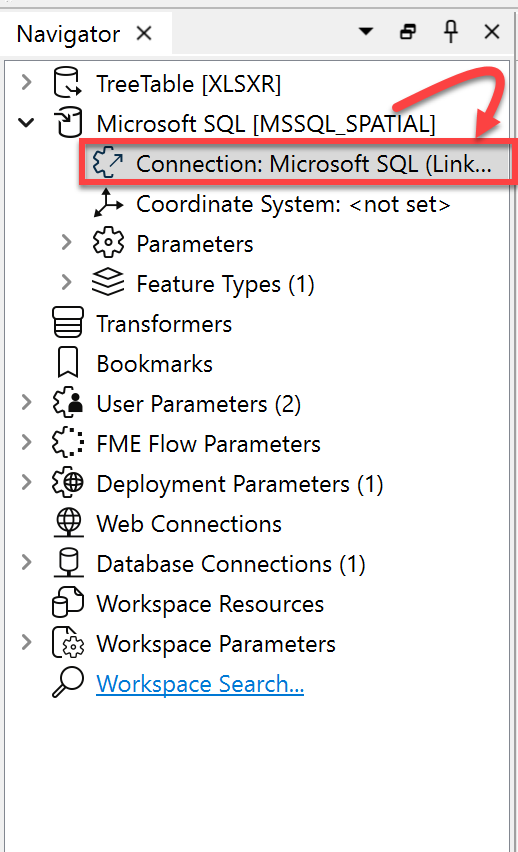
Task: Float the Navigator panel using undock icon
Action: click(x=408, y=32)
